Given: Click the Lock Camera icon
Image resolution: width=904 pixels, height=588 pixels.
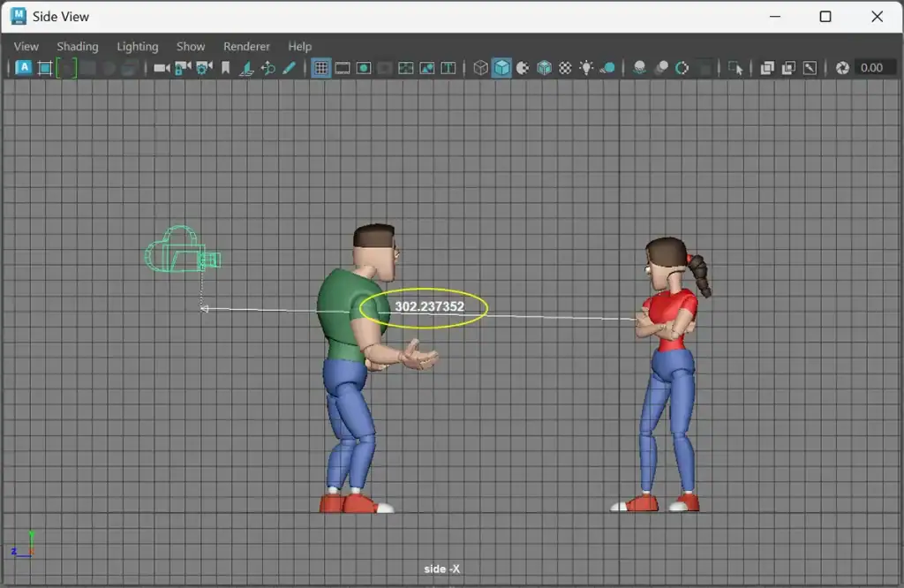Looking at the screenshot, I should coord(183,68).
